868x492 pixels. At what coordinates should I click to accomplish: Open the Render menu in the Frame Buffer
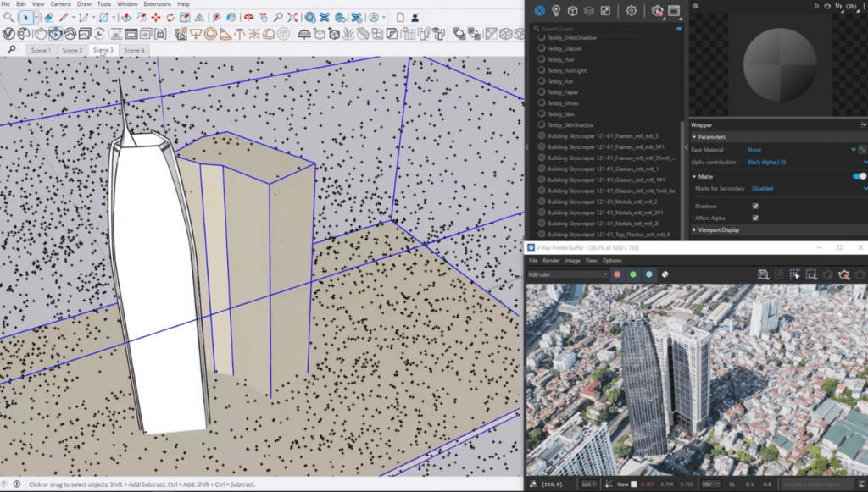(x=550, y=260)
